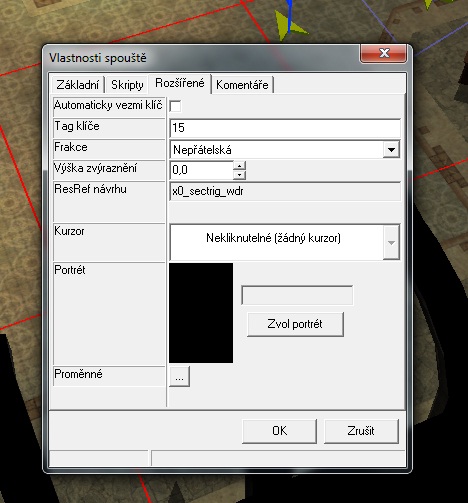Click the Zvol portrét button

(x=295, y=324)
